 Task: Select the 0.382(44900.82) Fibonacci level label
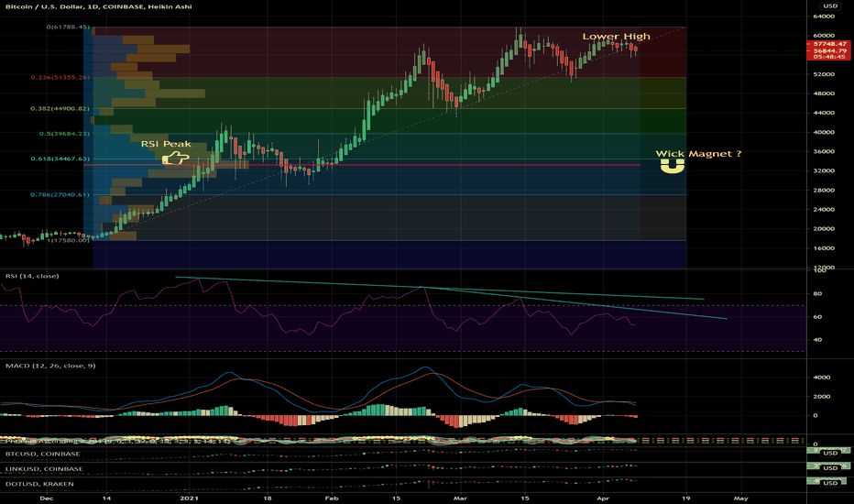click(60, 108)
